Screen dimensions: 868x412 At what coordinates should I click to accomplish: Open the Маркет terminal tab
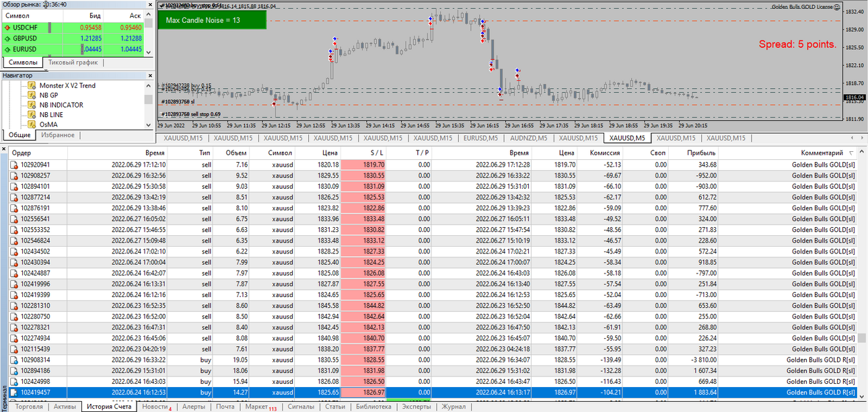(260, 407)
